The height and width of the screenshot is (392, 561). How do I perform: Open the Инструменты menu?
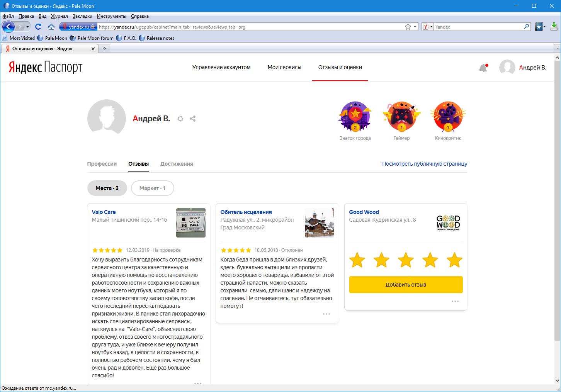[x=112, y=16]
